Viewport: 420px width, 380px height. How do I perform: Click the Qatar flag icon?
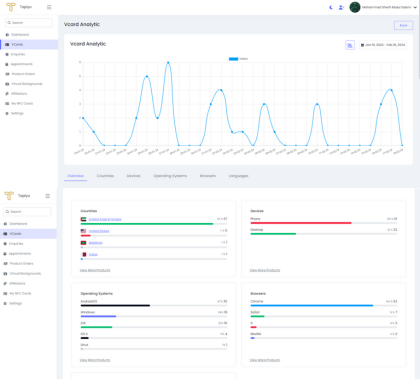point(84,254)
